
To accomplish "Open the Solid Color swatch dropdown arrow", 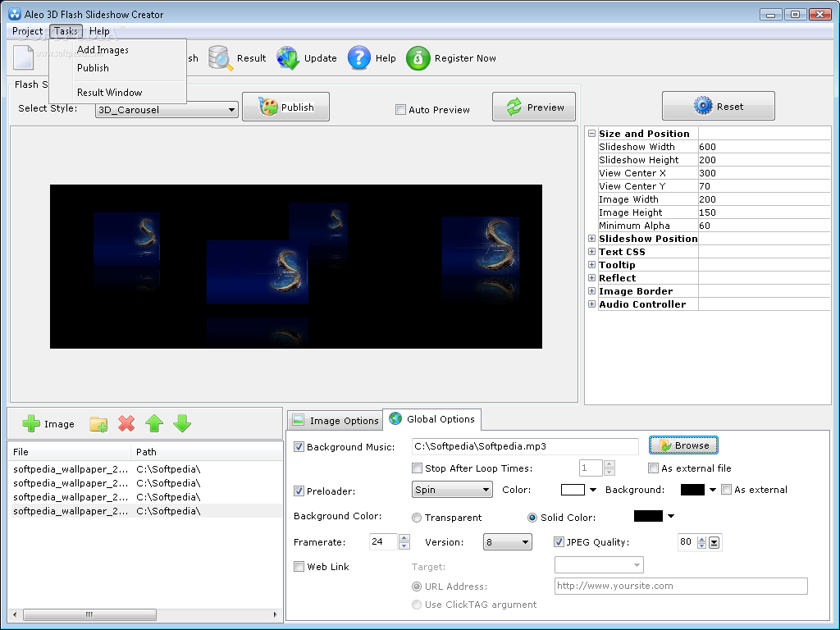I will click(x=671, y=516).
